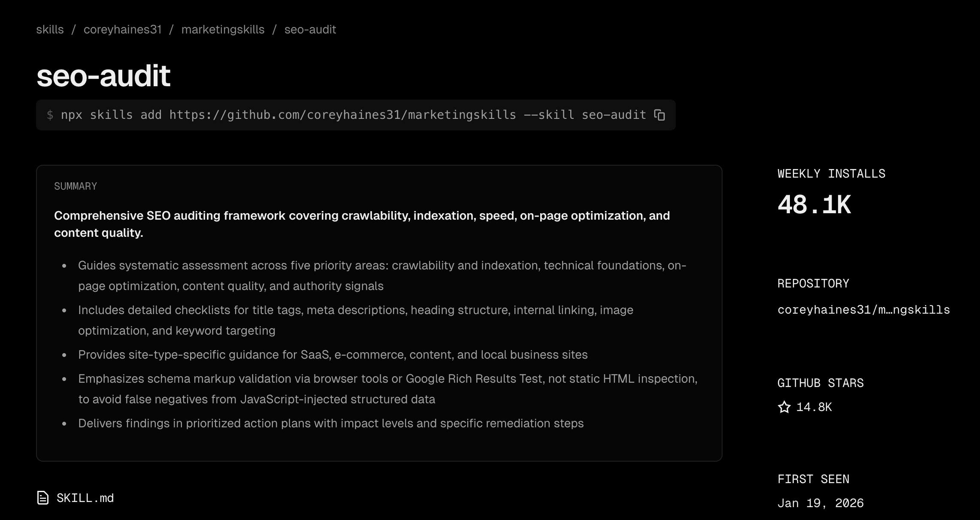The width and height of the screenshot is (980, 520).
Task: Open the coreyhaines31 repository link
Action: [863, 310]
